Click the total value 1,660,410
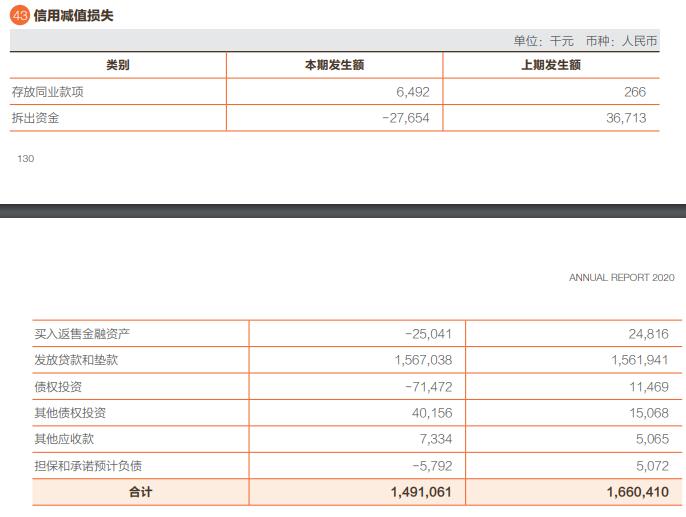686x517 pixels. [637, 492]
